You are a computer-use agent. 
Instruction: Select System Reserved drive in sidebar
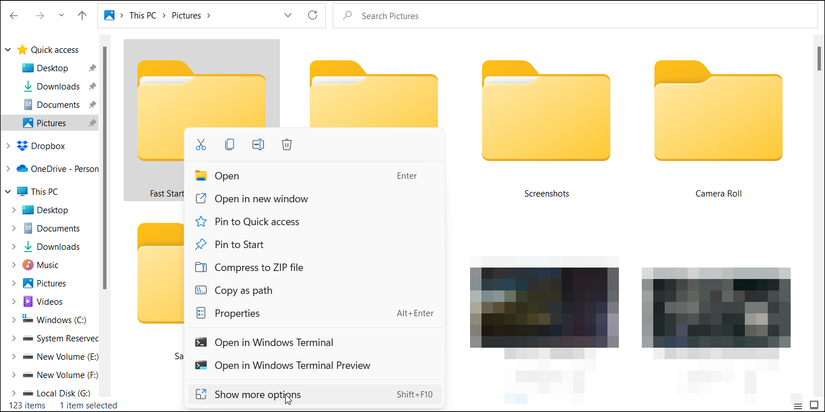tap(67, 338)
